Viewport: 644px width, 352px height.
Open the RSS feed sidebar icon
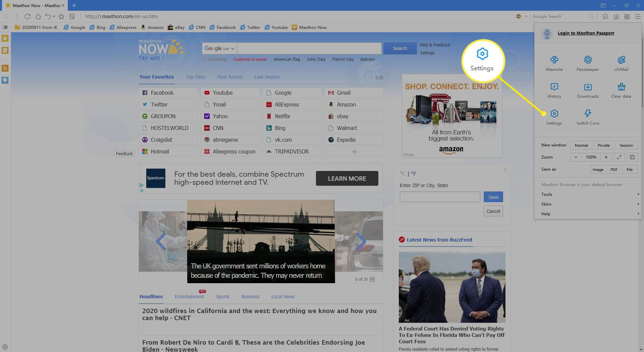click(5, 68)
